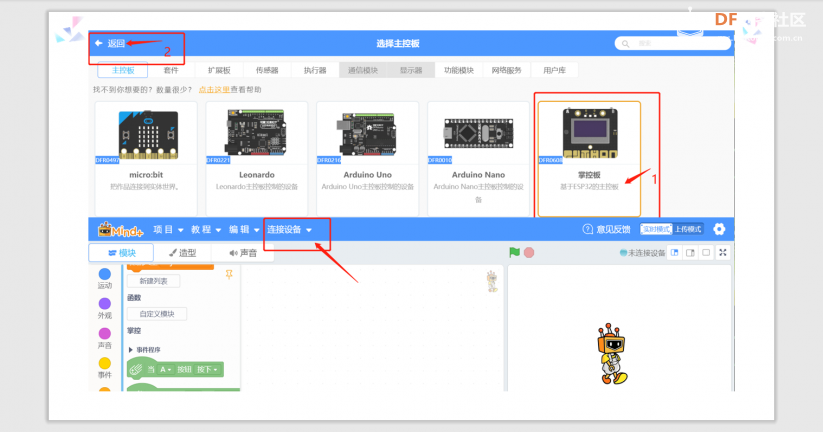Viewport: 823px width, 432px height.
Task: Switch to 上传模式 mode
Action: pyautogui.click(x=688, y=229)
